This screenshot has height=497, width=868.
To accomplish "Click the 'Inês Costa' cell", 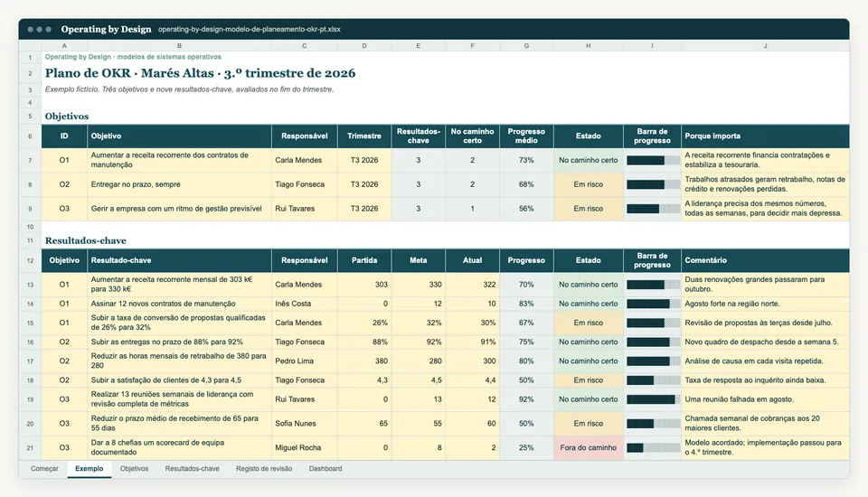I will (305, 304).
